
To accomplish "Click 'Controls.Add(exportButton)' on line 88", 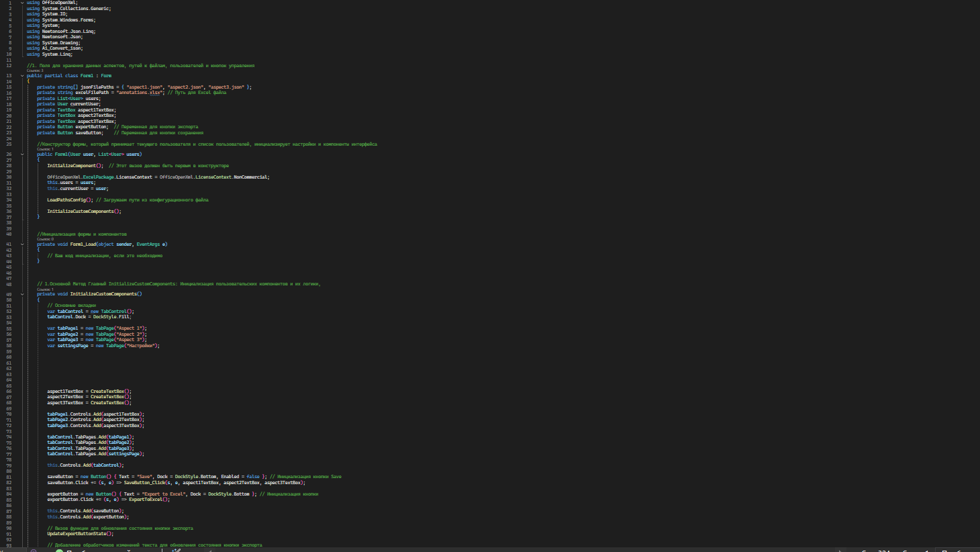I will coord(93,517).
